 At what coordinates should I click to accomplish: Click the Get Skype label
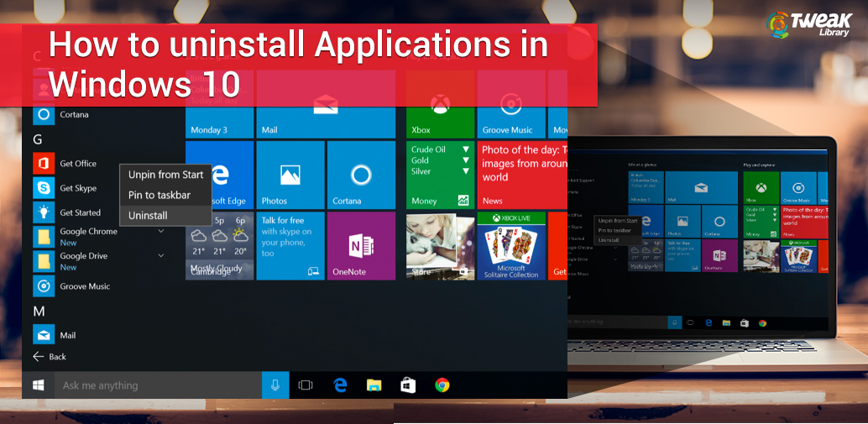click(78, 188)
